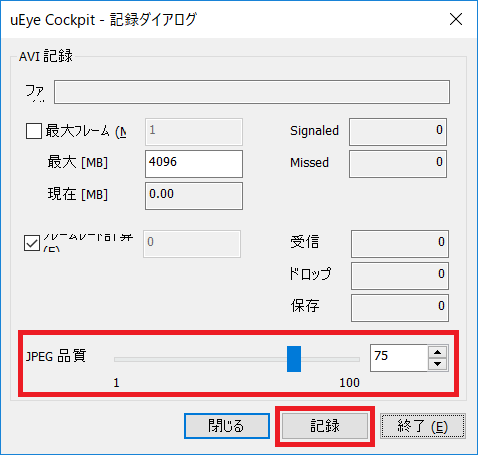
Task: Enable the 最大フレーム checkbox
Action: tap(34, 131)
